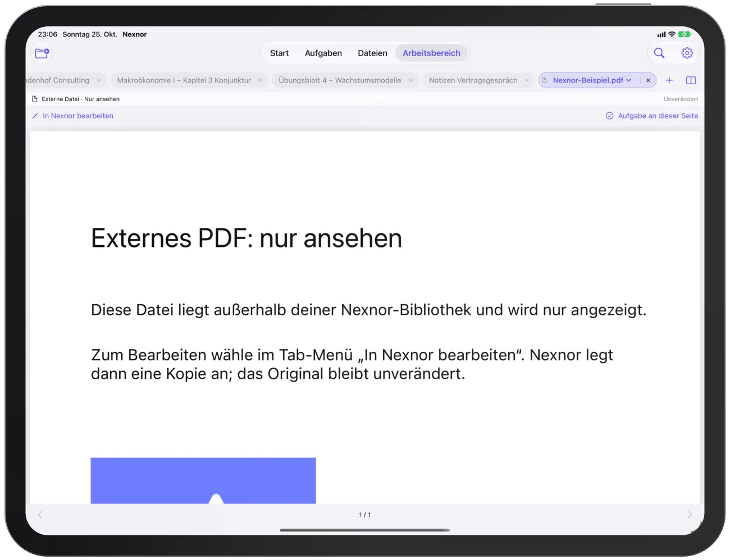
Task: Tap the cellular signal bars icon
Action: pos(661,34)
